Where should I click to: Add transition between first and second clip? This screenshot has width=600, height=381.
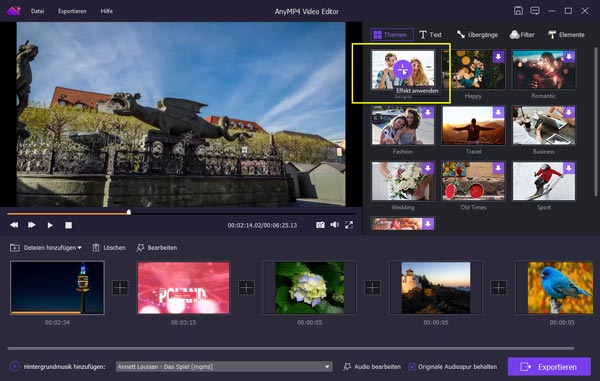[x=120, y=288]
